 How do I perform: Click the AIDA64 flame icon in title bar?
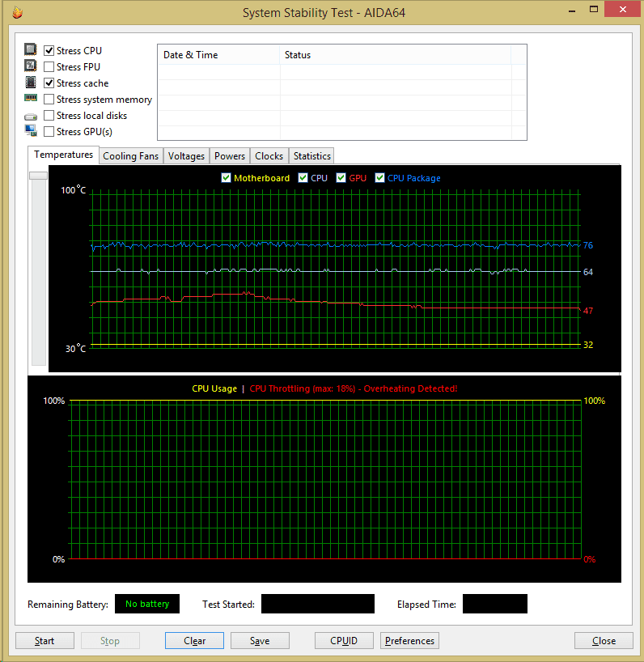click(x=17, y=13)
